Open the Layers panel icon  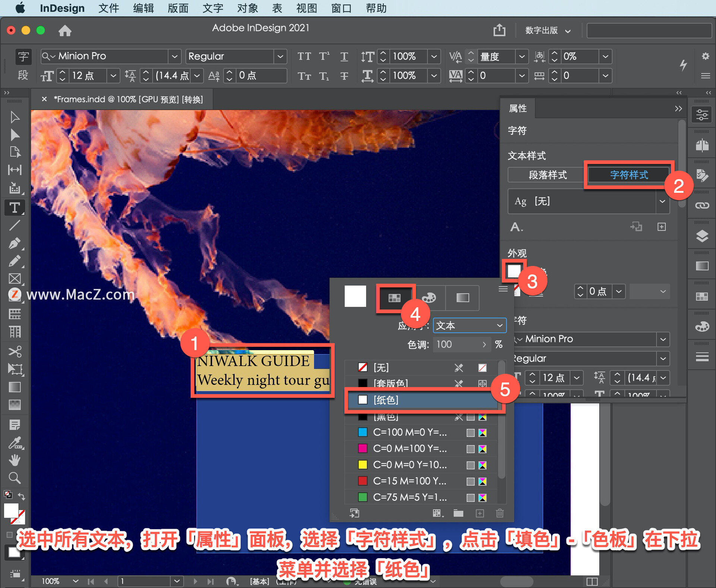pyautogui.click(x=702, y=236)
